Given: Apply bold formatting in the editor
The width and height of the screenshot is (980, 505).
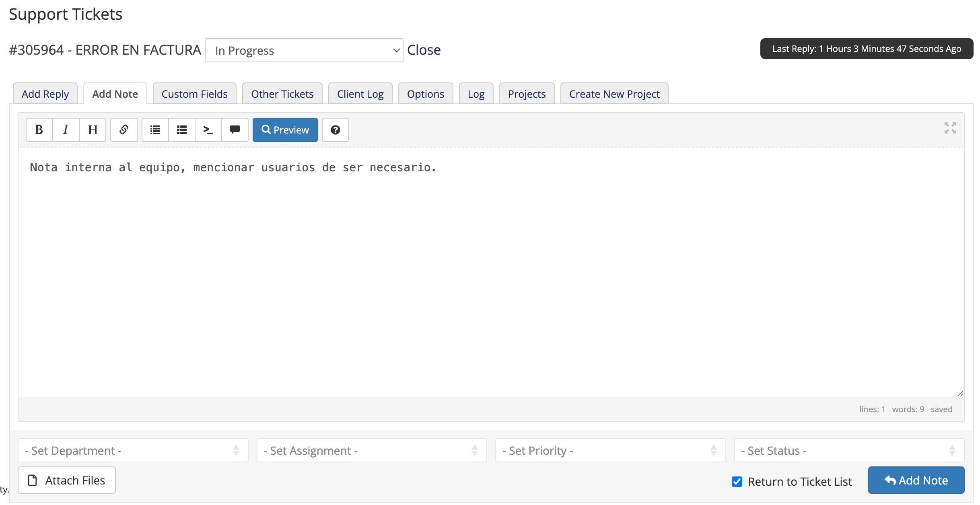Looking at the screenshot, I should click(x=39, y=130).
